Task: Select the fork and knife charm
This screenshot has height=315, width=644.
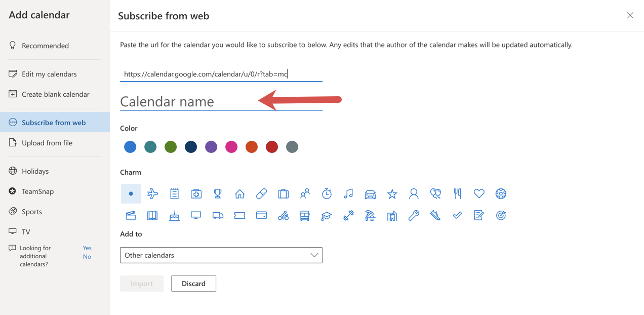Action: (457, 193)
